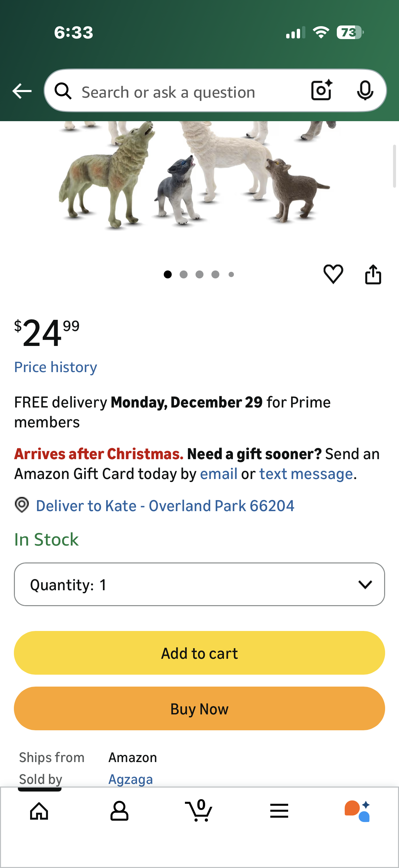Open camera lens search icon

322,90
